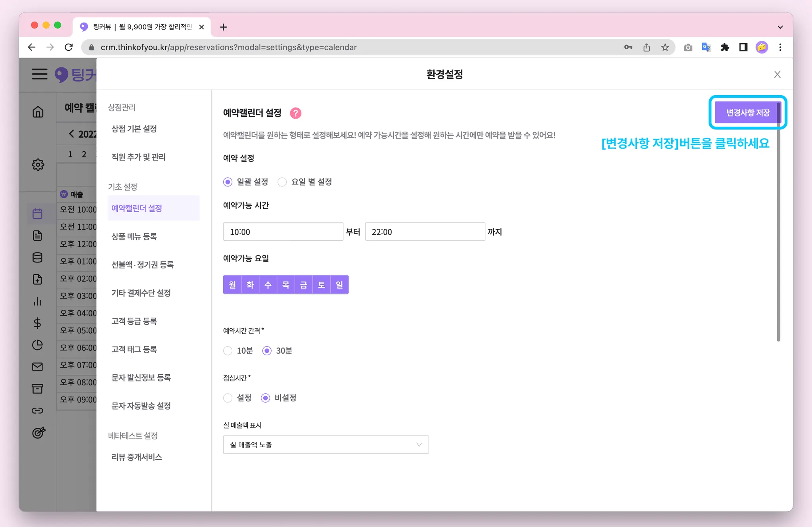Screen dimensions: 812x527
Task: Open the 실 매출액 노출 dropdown
Action: (326, 445)
